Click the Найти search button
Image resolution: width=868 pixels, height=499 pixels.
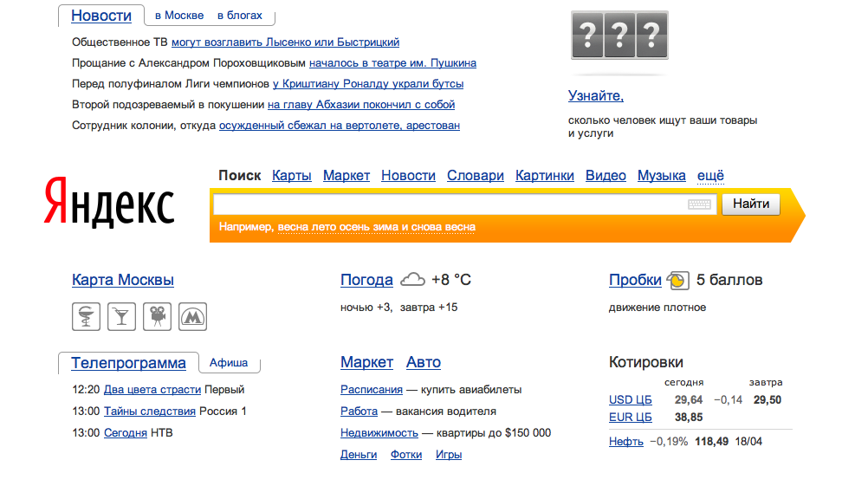point(751,204)
